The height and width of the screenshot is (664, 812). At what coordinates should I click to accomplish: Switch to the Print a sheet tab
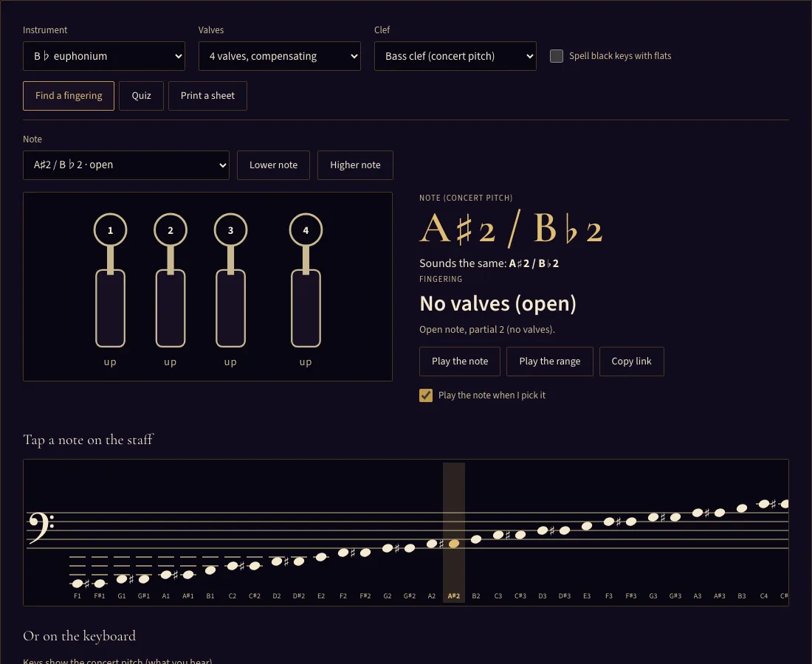(x=207, y=96)
